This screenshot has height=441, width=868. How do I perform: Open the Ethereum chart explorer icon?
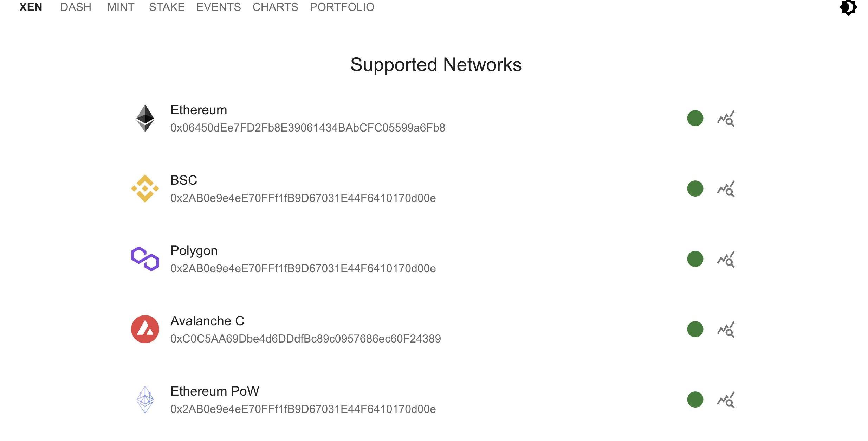point(726,119)
